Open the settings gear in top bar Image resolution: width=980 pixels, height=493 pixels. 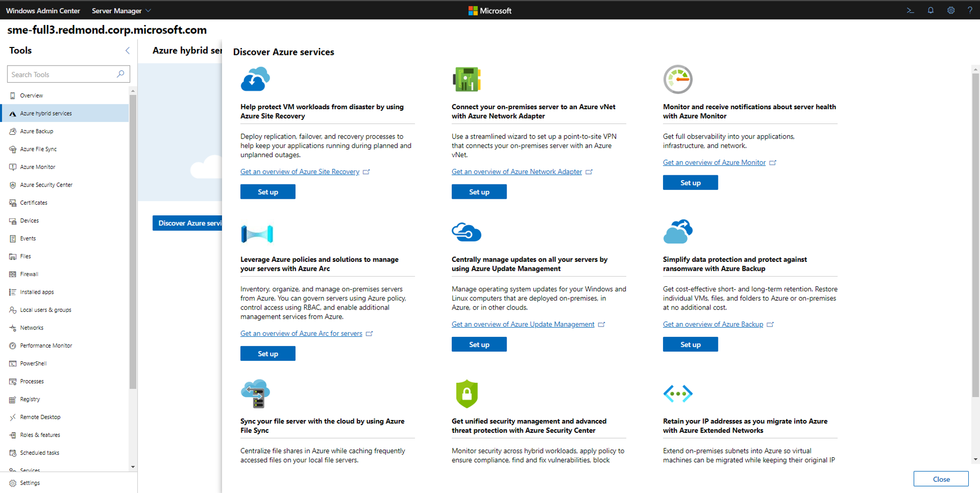pos(951,10)
